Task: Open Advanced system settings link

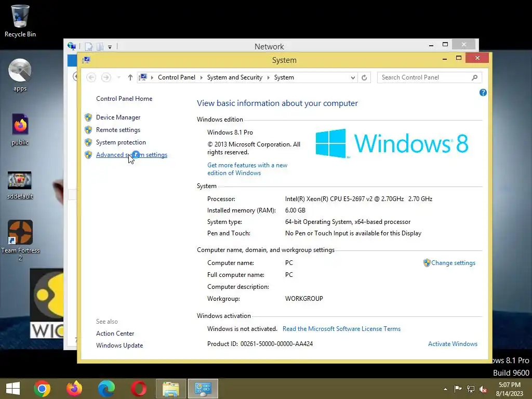Action: [x=131, y=155]
